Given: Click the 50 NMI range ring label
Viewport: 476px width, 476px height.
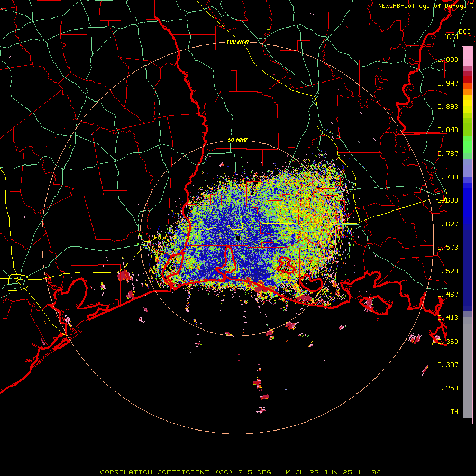Looking at the screenshot, I should 237,140.
